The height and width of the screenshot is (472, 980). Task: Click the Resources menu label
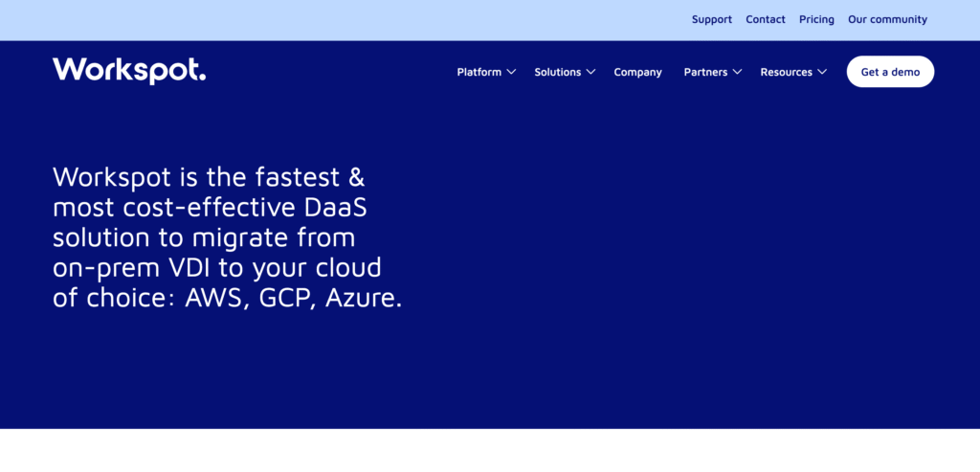786,72
